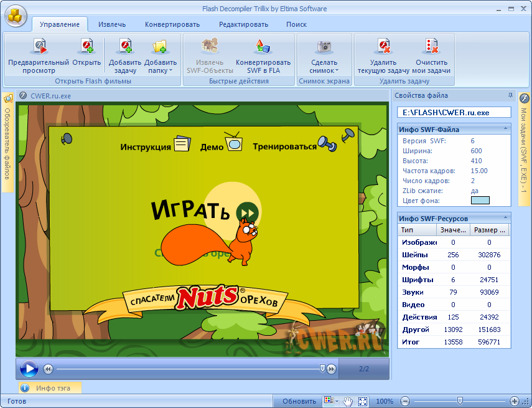Collapse the Инфо SWF-Файла section

(505, 129)
